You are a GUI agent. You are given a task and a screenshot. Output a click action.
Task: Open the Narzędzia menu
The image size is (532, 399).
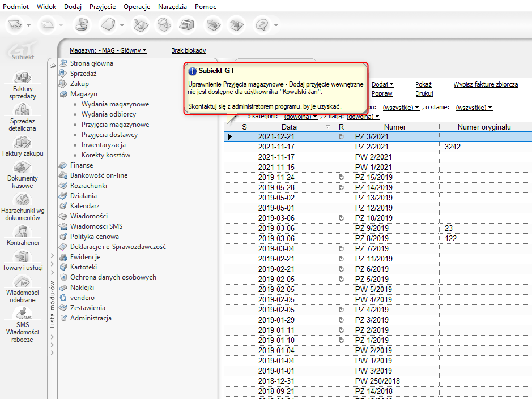click(x=172, y=7)
